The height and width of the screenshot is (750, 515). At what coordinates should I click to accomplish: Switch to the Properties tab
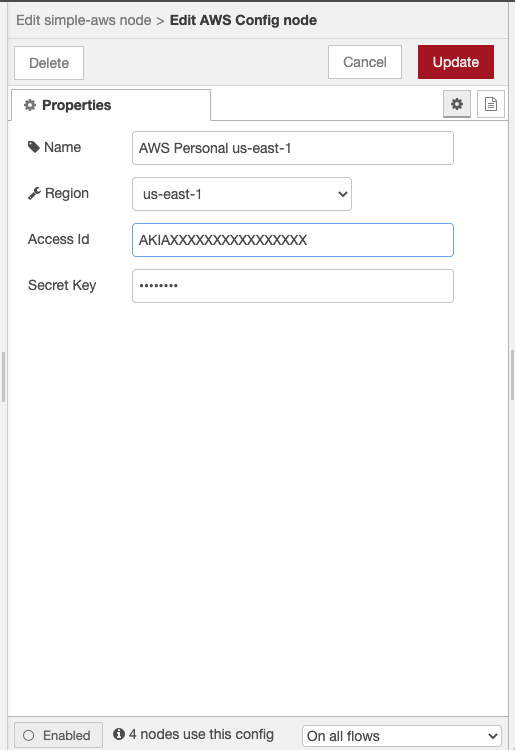[x=110, y=105]
